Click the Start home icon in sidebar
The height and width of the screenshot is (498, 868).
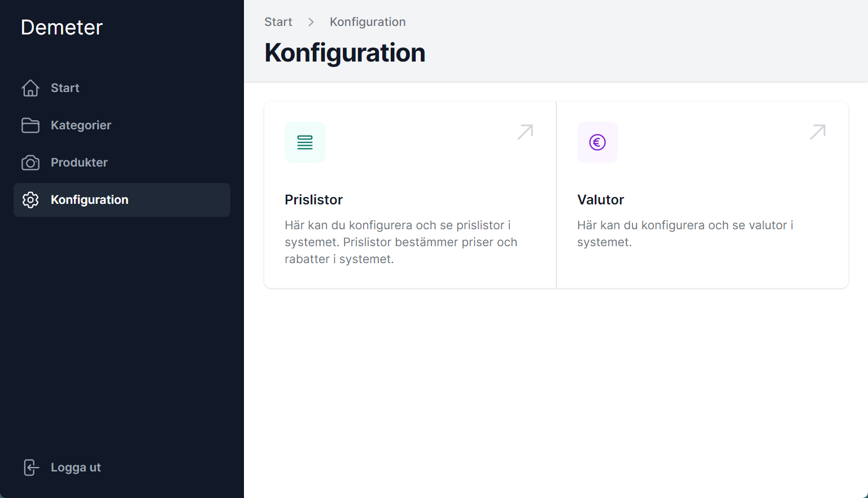pos(30,88)
